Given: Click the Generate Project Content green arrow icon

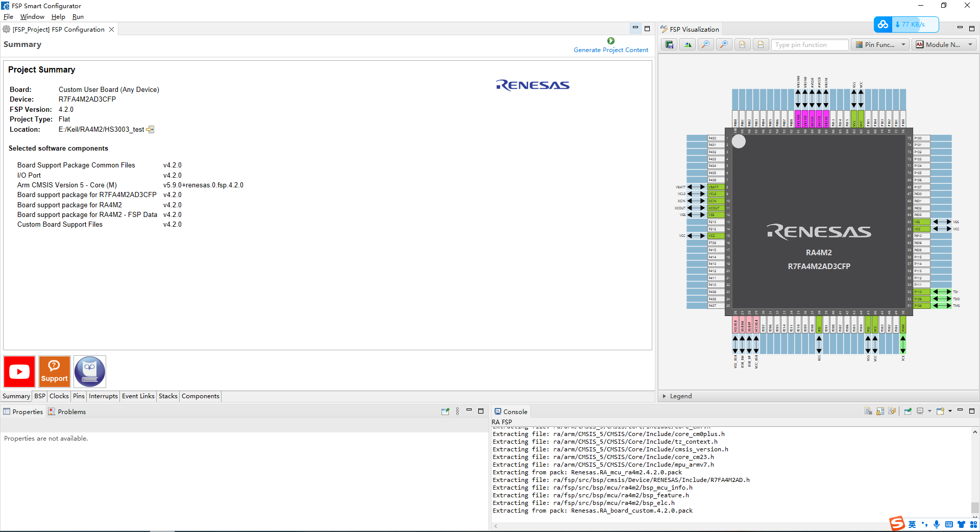Looking at the screenshot, I should click(611, 41).
